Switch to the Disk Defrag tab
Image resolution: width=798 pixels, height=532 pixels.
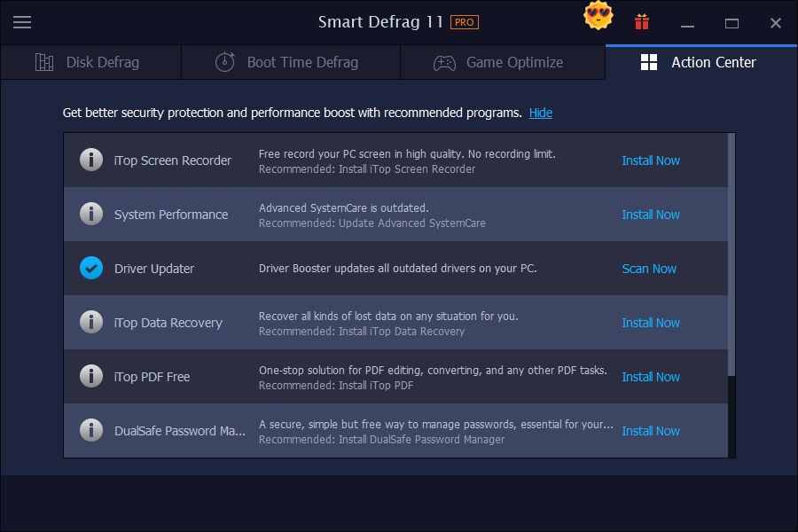91,62
